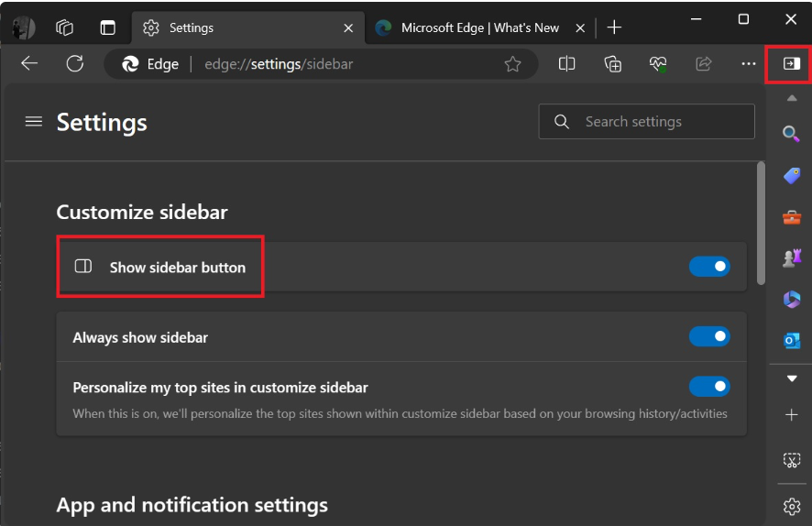
Task: Open the sidebar Outlook app
Action: [791, 341]
